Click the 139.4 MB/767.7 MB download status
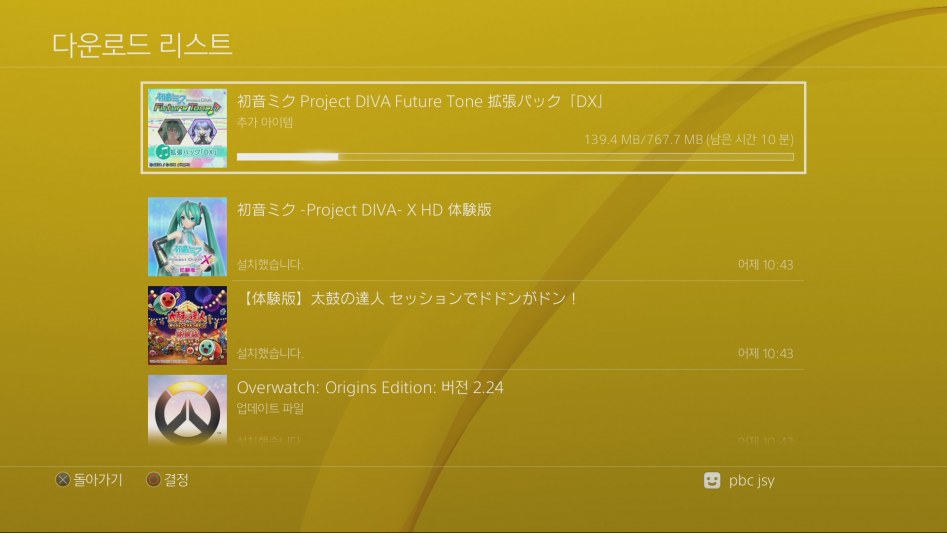 click(689, 139)
